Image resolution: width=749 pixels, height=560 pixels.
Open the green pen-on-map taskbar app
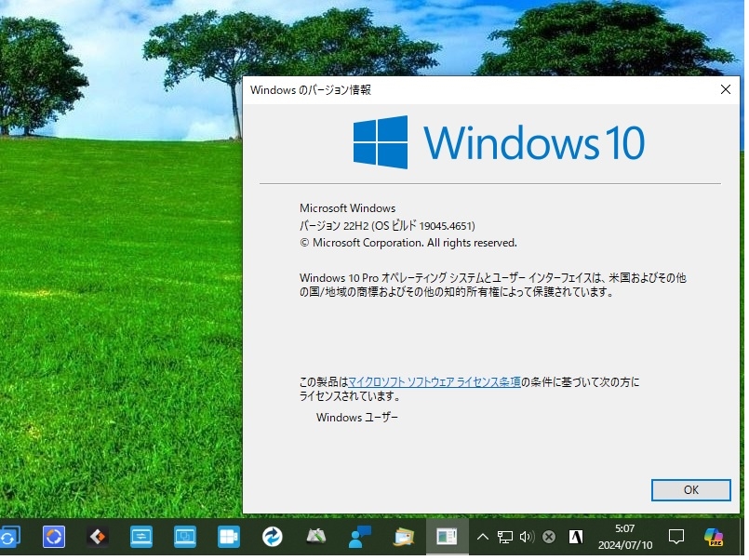pyautogui.click(x=316, y=537)
